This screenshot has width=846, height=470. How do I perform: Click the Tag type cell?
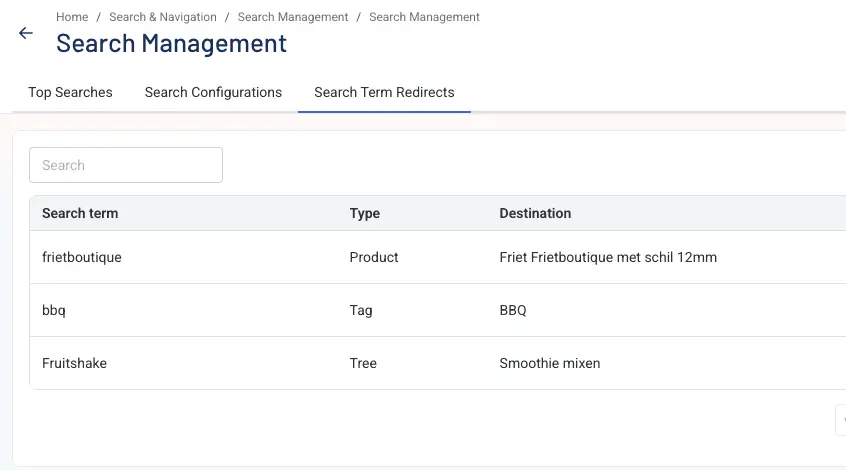(x=360, y=310)
